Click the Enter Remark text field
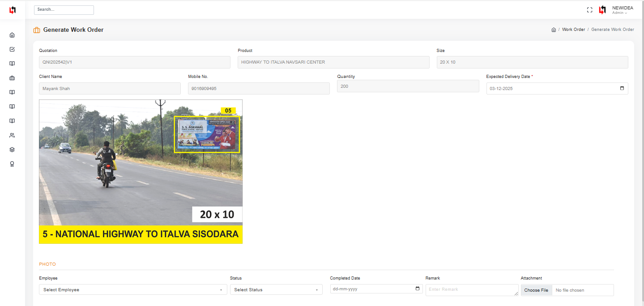This screenshot has width=644, height=306. (x=472, y=290)
